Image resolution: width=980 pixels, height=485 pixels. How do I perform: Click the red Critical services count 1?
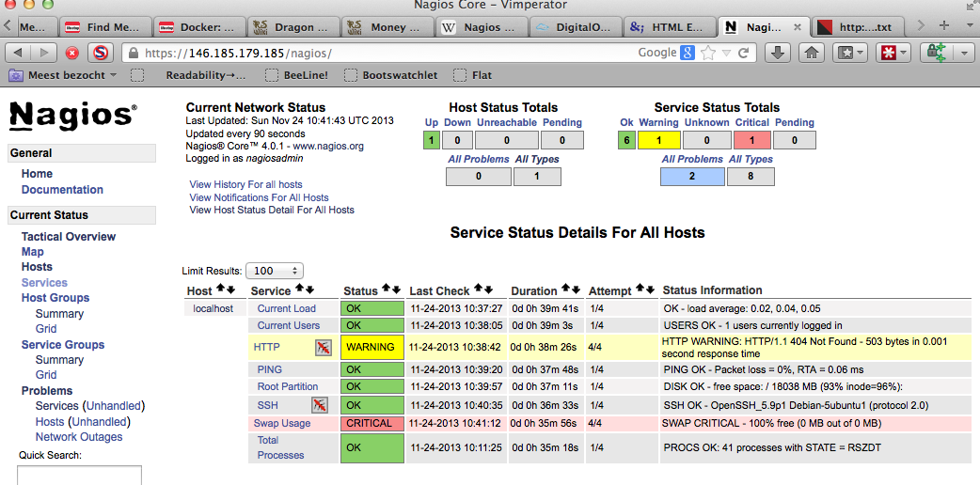tap(752, 141)
